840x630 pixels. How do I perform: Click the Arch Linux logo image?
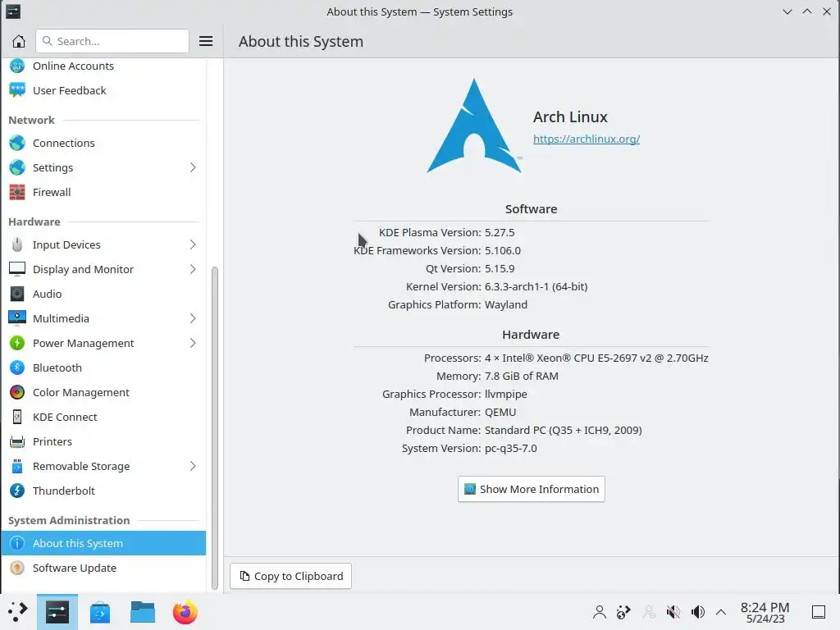(x=474, y=126)
